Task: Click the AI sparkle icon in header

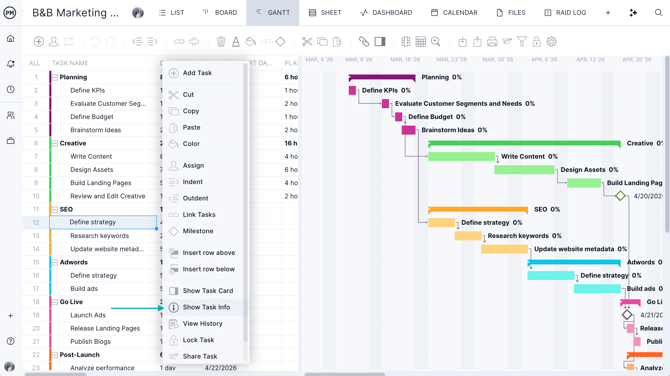Action: 633,13
